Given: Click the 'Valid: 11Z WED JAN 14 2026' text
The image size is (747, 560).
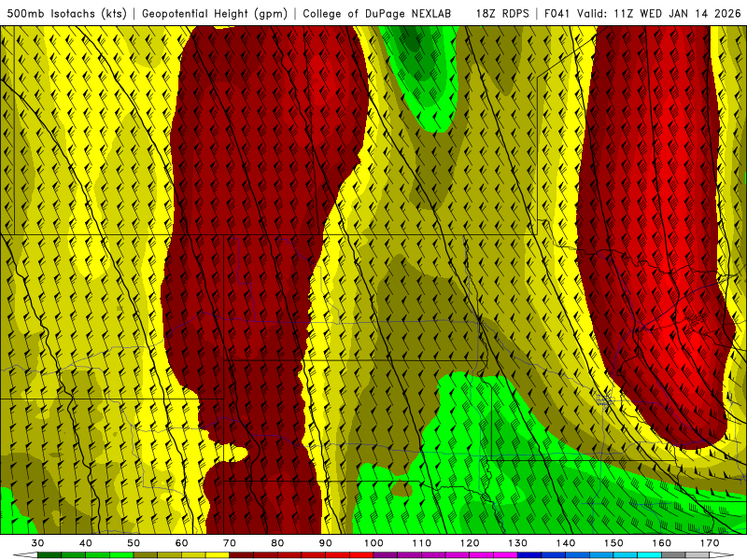Looking at the screenshot, I should [659, 13].
